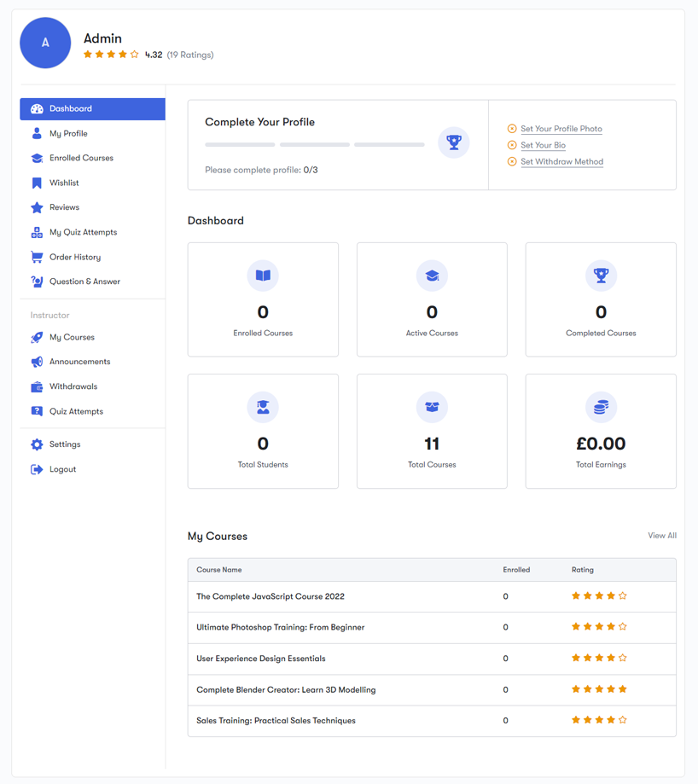Click the Wishlist bookmark icon

click(x=37, y=183)
